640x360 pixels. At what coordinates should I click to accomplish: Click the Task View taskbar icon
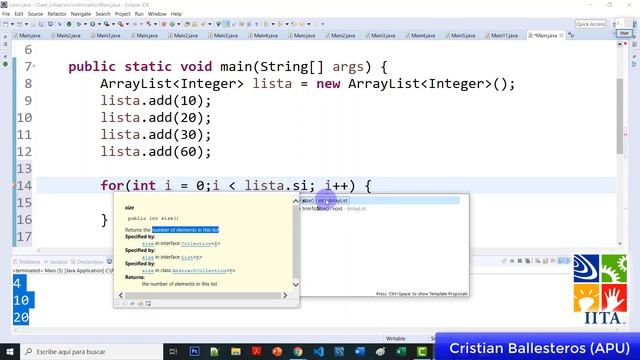(173, 351)
